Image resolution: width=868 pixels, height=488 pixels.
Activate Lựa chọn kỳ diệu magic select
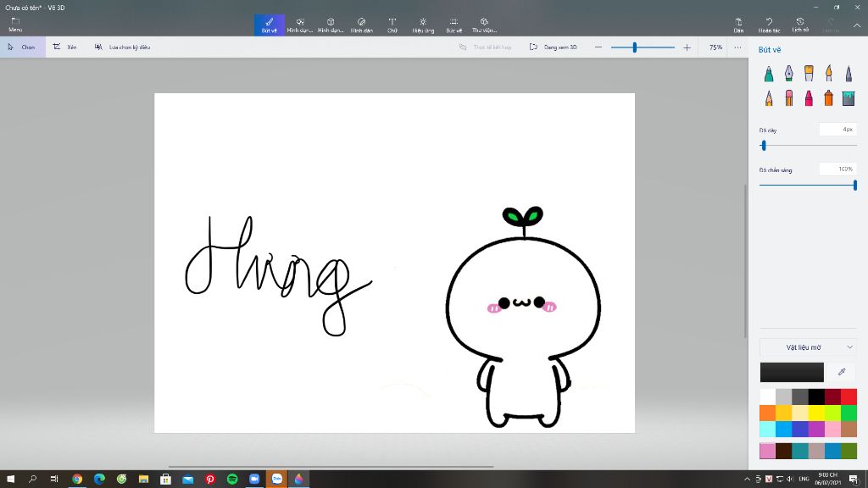[122, 47]
